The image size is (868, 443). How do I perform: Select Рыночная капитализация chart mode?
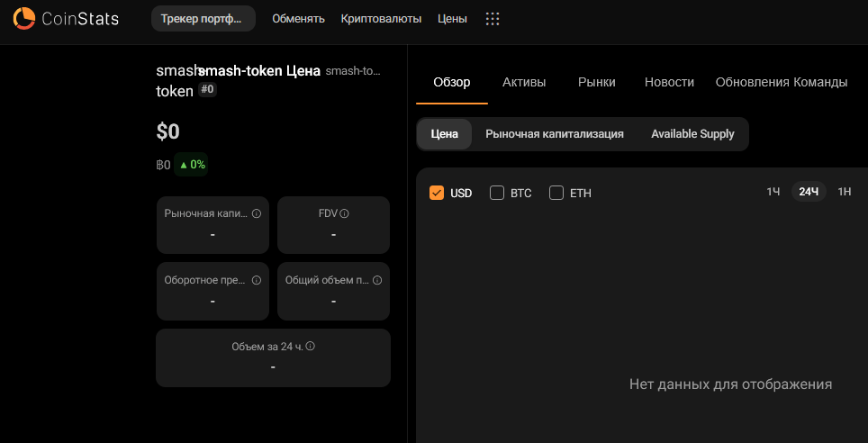coord(555,134)
